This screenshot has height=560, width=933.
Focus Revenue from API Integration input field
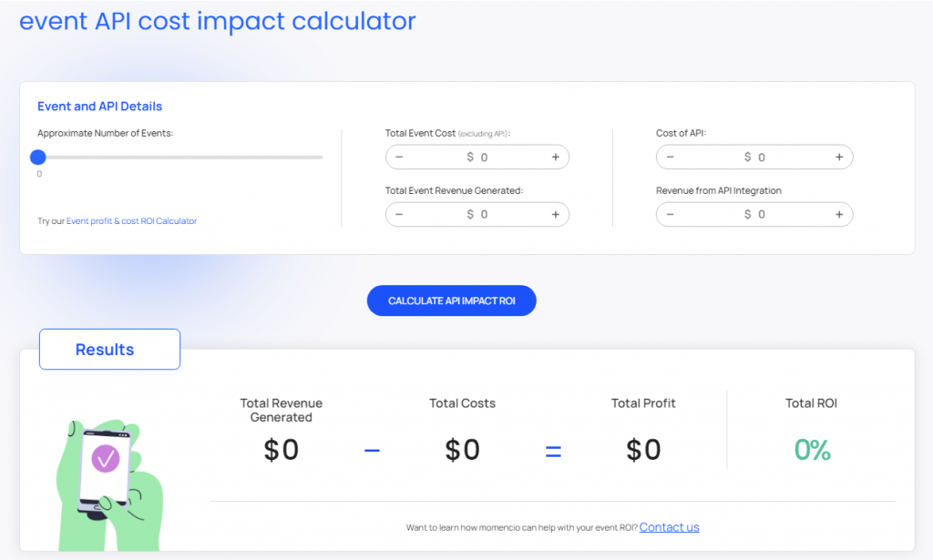pos(755,215)
